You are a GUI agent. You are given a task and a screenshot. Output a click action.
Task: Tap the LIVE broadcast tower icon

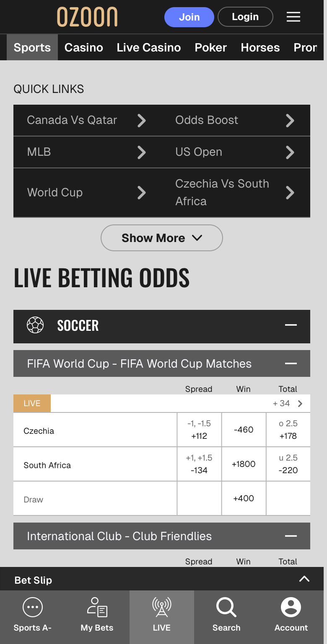point(162,607)
